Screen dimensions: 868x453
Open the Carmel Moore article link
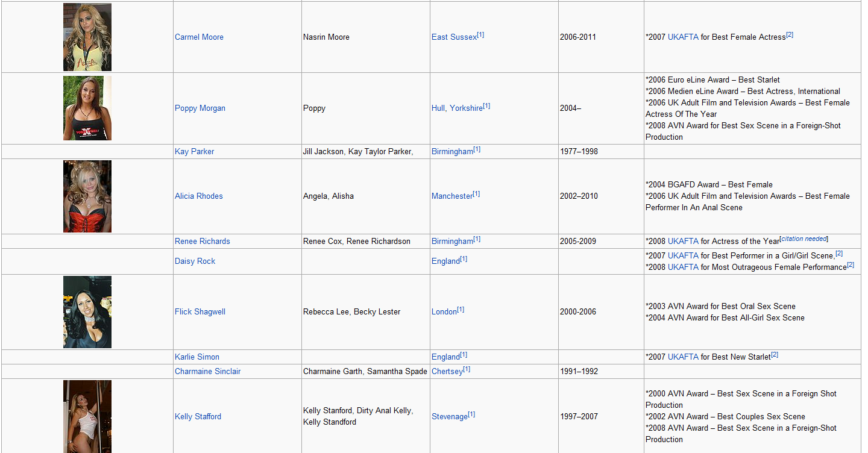pos(199,37)
